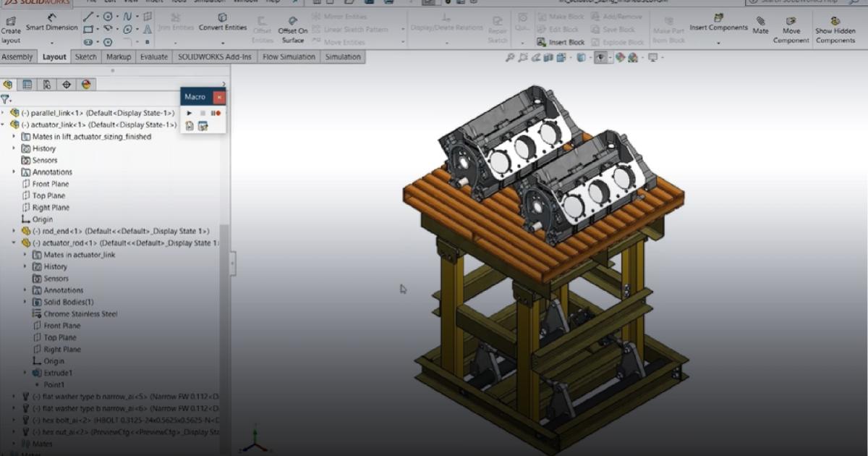Open the DisplayManager panel tab
The width and height of the screenshot is (868, 456).
86,85
